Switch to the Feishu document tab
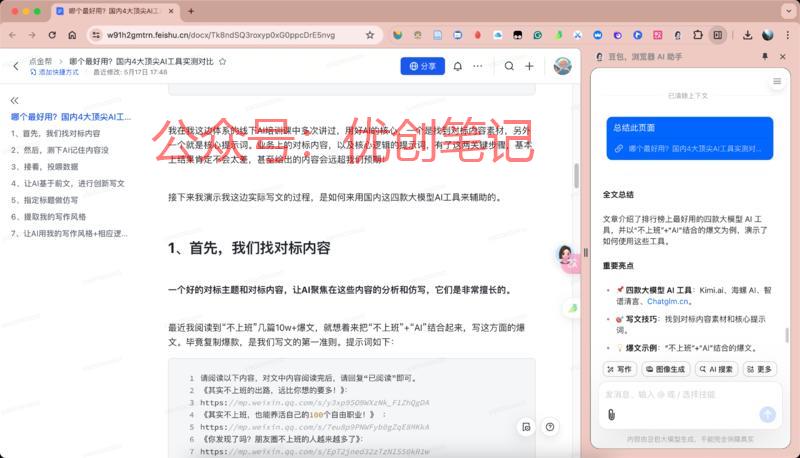This screenshot has width=800, height=458. [x=115, y=11]
